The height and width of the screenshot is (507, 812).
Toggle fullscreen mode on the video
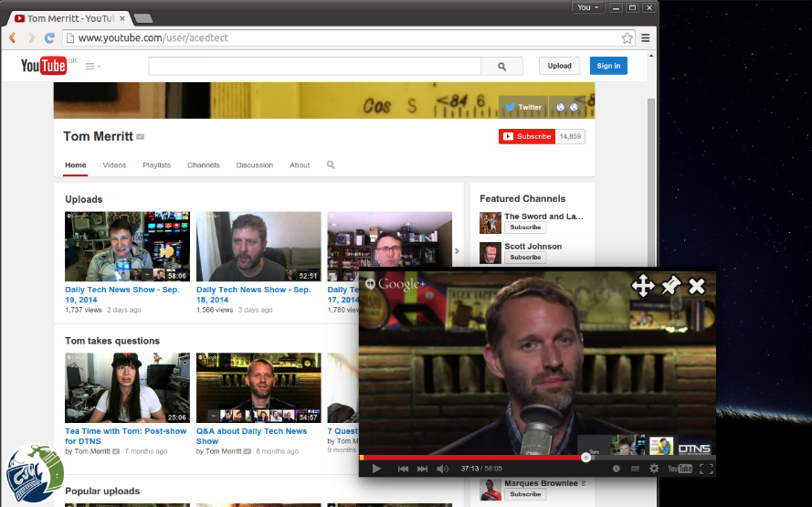coord(706,469)
